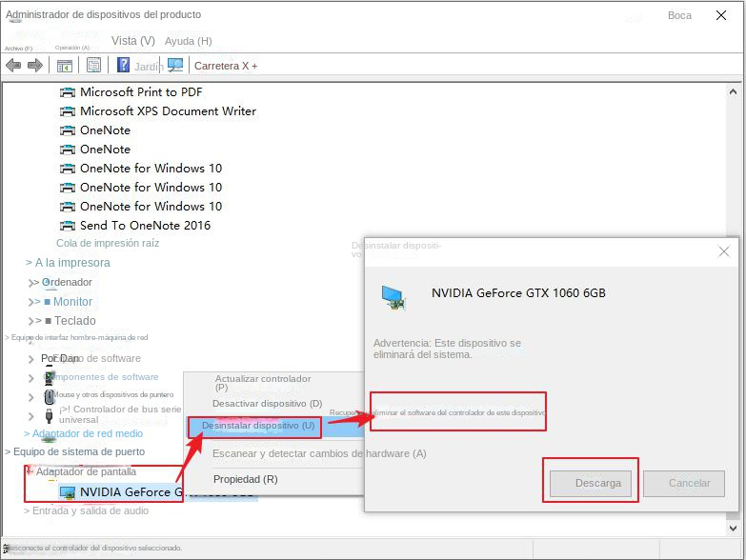The width and height of the screenshot is (746, 560).
Task: Click the printer icon for Send To OneNote 2016
Action: pos(68,226)
